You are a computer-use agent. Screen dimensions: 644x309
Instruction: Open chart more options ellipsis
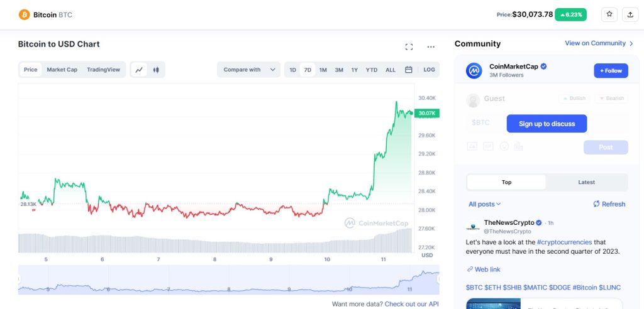click(x=431, y=46)
